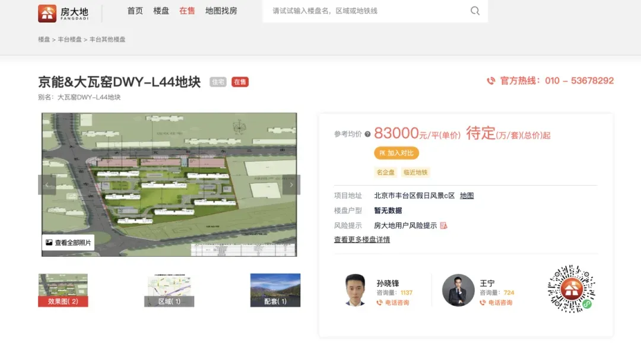Screen dimensions: 641x364
Task: Go to 地图找房 navigation tab
Action: click(x=221, y=11)
